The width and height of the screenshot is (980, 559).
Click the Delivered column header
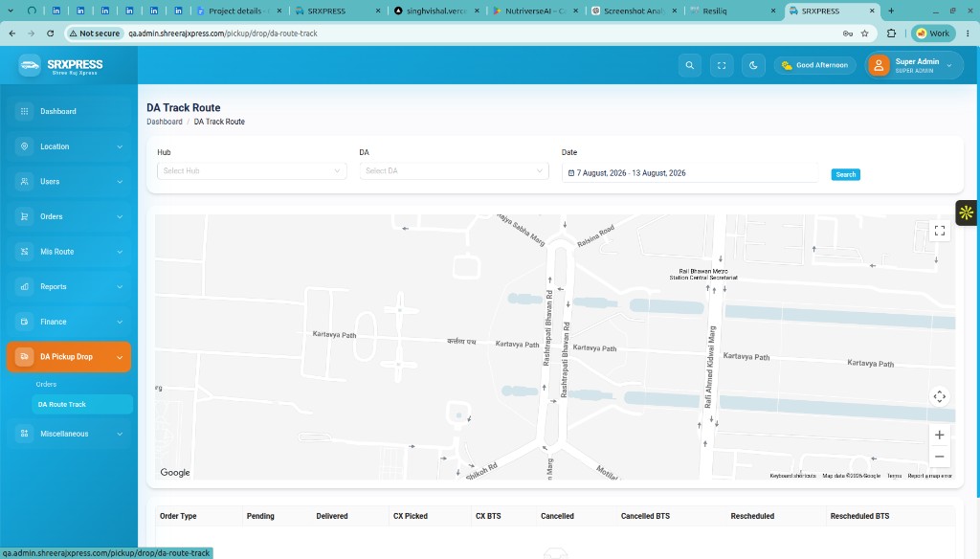coord(332,517)
